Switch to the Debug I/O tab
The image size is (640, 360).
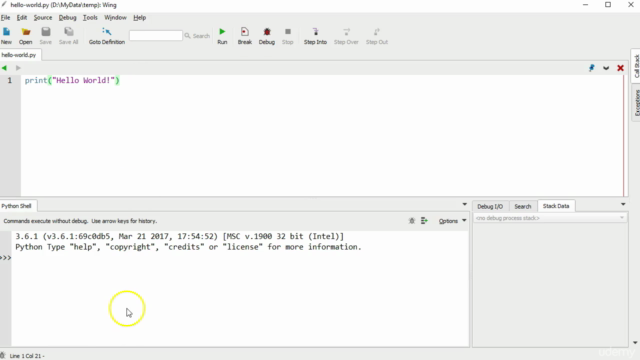490,207
